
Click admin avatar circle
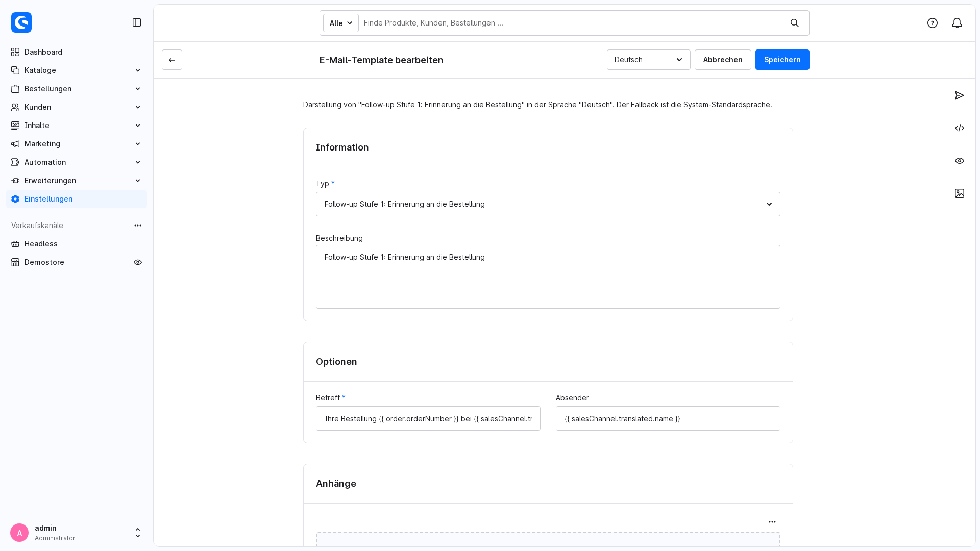[x=19, y=533]
